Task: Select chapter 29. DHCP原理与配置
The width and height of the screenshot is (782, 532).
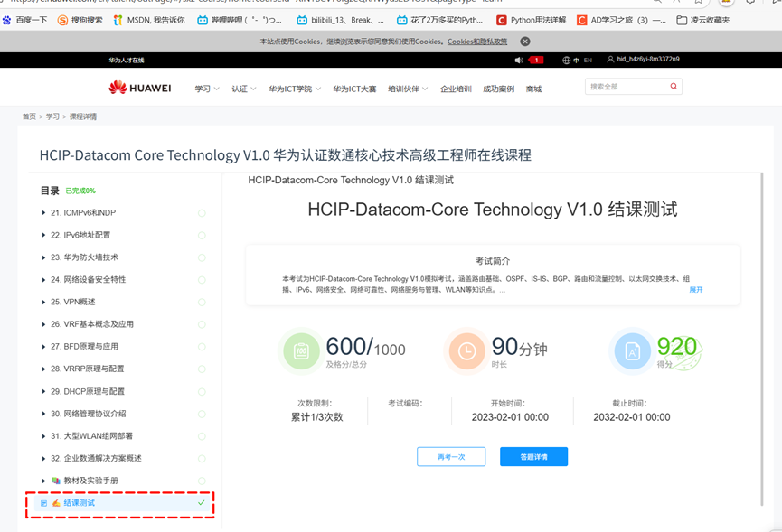Action: (x=88, y=391)
